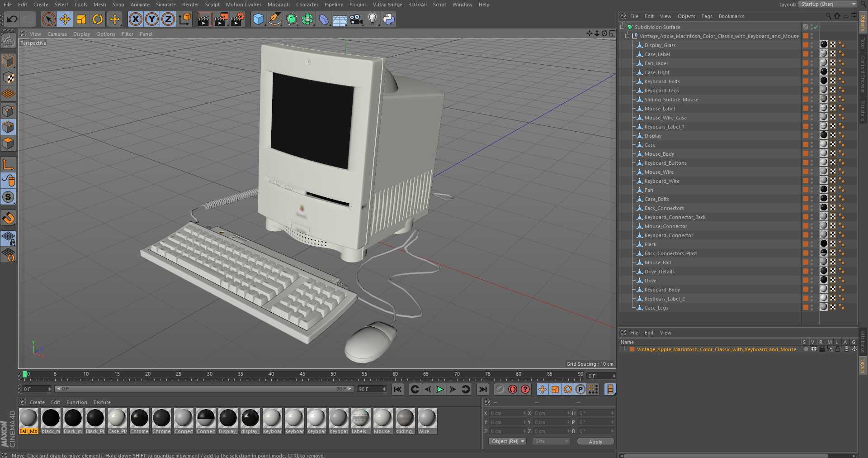Open viewport Cameras menu
868x458 pixels.
(57, 34)
